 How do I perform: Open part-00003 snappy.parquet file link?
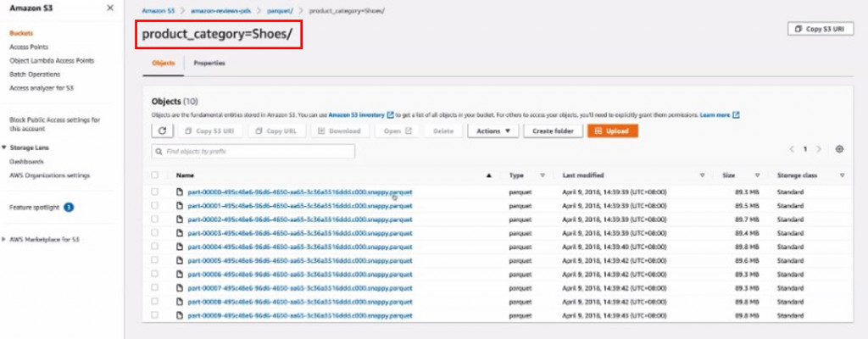(300, 233)
